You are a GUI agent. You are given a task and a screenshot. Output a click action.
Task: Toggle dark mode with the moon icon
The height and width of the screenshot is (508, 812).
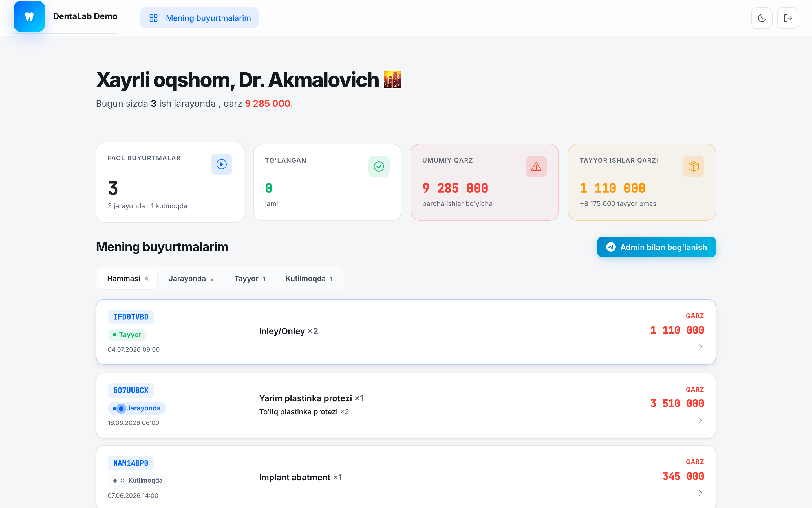tap(762, 18)
